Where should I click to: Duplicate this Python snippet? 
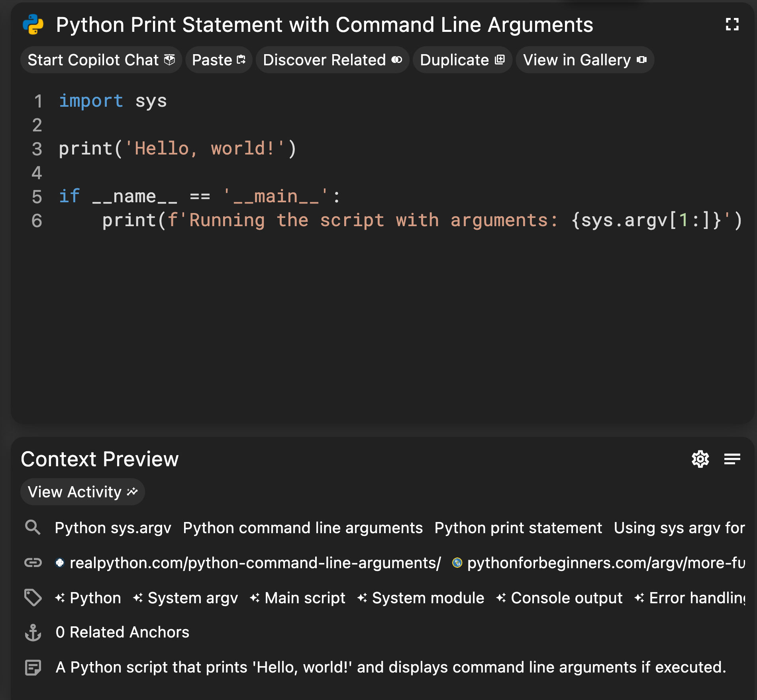coord(462,60)
